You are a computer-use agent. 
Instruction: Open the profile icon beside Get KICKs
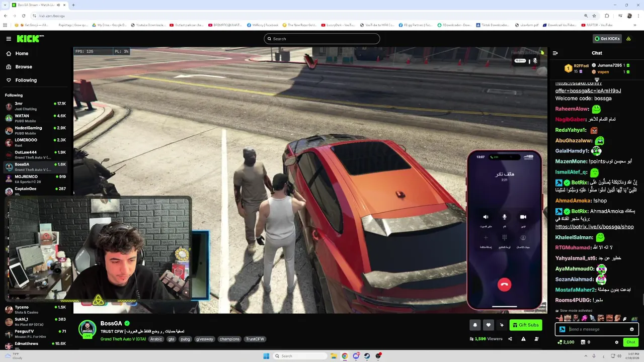[x=628, y=39]
